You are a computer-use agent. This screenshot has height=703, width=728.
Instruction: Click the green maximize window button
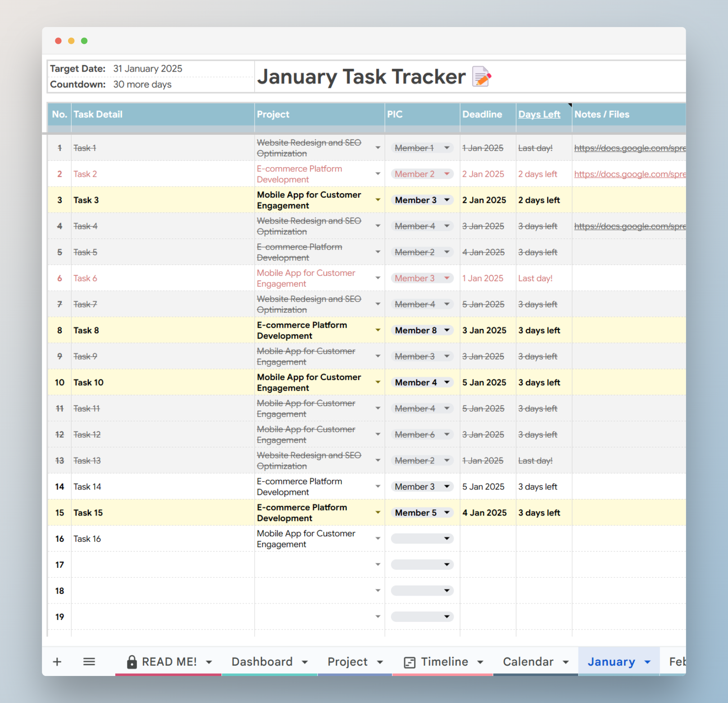point(84,41)
